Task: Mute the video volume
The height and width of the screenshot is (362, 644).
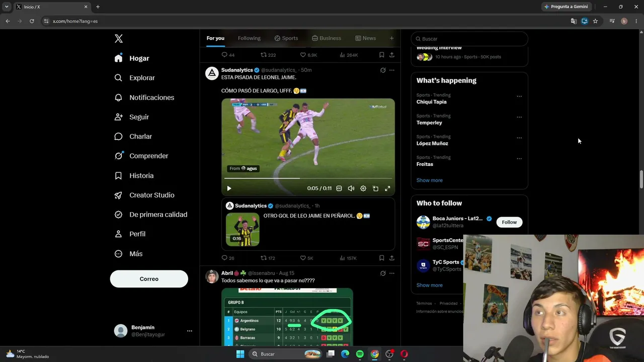Action: click(x=351, y=189)
